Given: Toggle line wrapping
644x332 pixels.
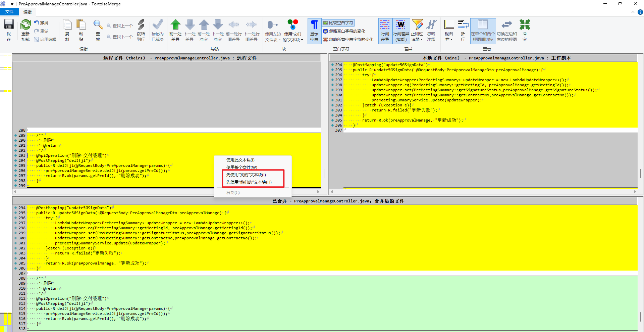Looking at the screenshot, I should [463, 30].
